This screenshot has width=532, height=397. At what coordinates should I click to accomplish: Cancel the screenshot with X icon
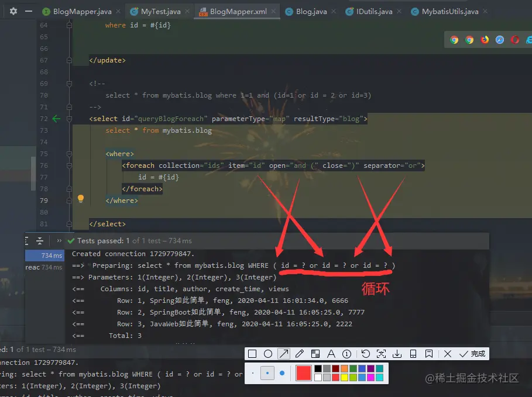[448, 354]
